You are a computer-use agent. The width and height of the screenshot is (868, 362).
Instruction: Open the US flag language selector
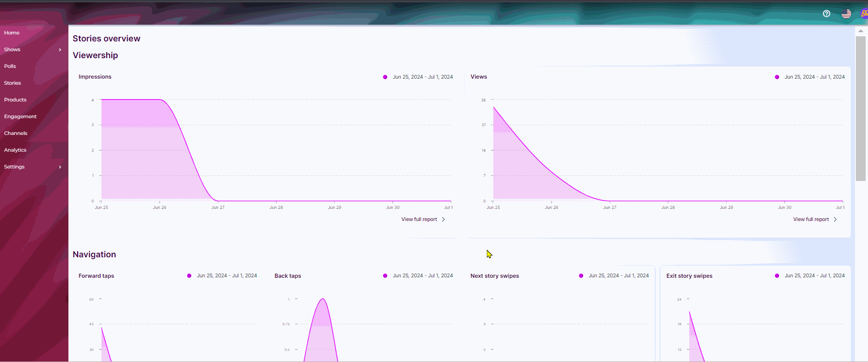point(846,13)
